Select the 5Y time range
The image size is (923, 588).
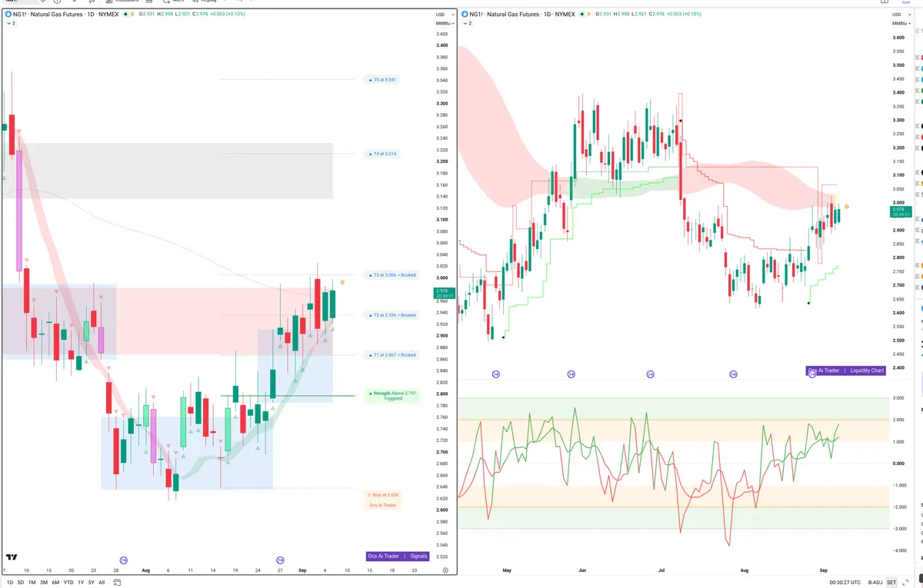point(92,582)
